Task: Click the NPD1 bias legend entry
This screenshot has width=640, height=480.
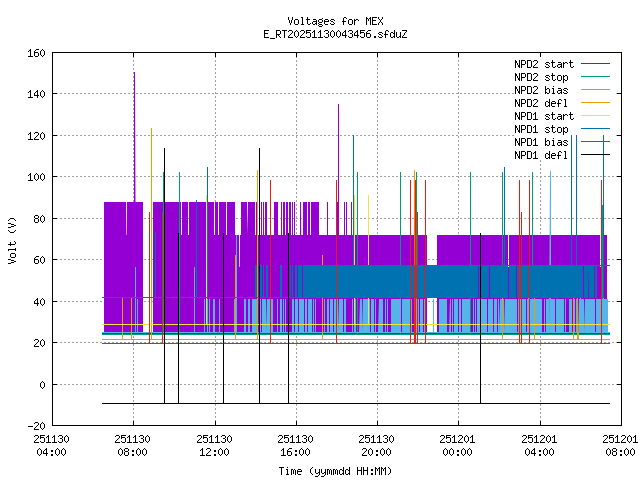Action: 541,142
